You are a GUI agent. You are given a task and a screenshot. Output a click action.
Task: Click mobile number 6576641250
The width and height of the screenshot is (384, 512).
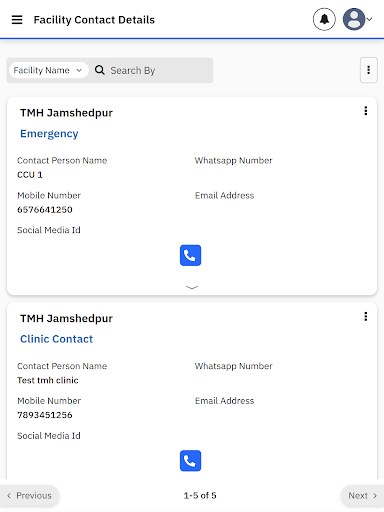45,210
